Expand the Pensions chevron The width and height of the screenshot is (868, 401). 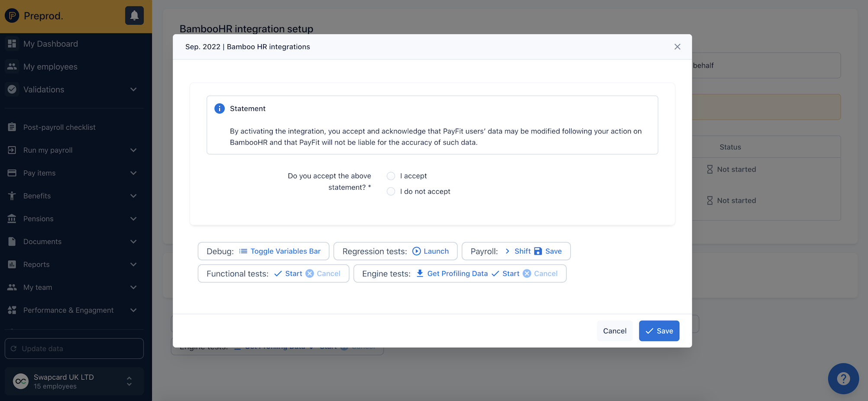coord(133,219)
